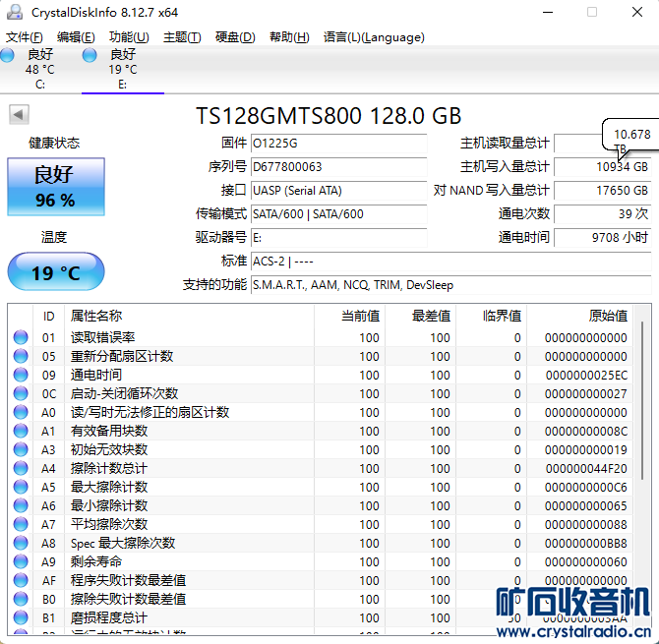Open the 文件(F) menu

[x=25, y=37]
